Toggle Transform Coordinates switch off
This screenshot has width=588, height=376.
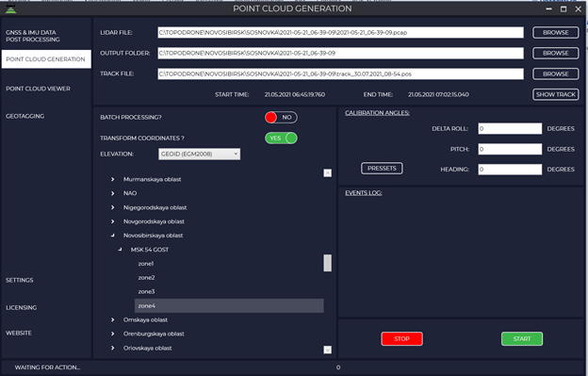coord(281,138)
